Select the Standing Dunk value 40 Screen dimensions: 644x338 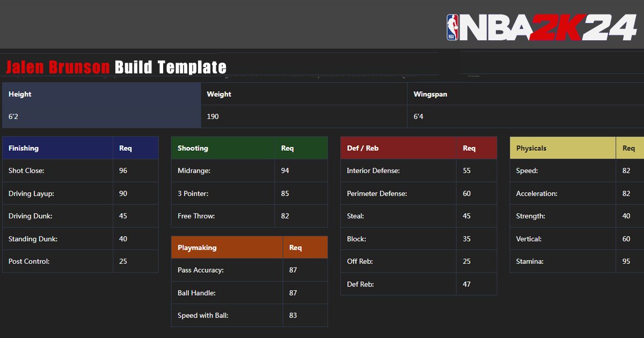pyautogui.click(x=123, y=239)
